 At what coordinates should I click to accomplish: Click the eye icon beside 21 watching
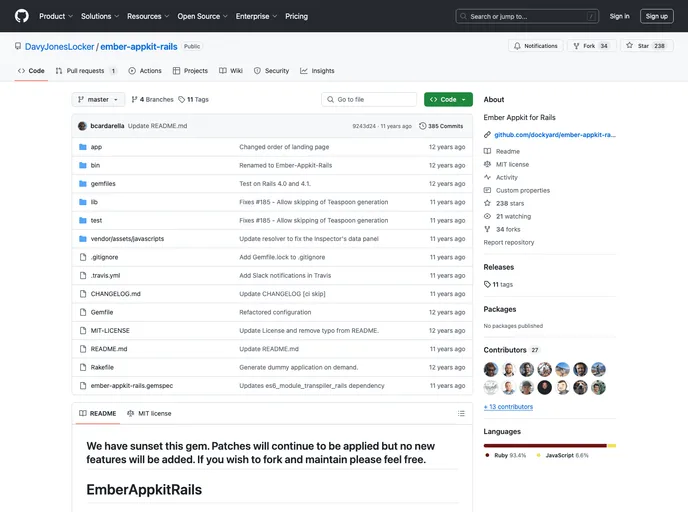pos(487,216)
